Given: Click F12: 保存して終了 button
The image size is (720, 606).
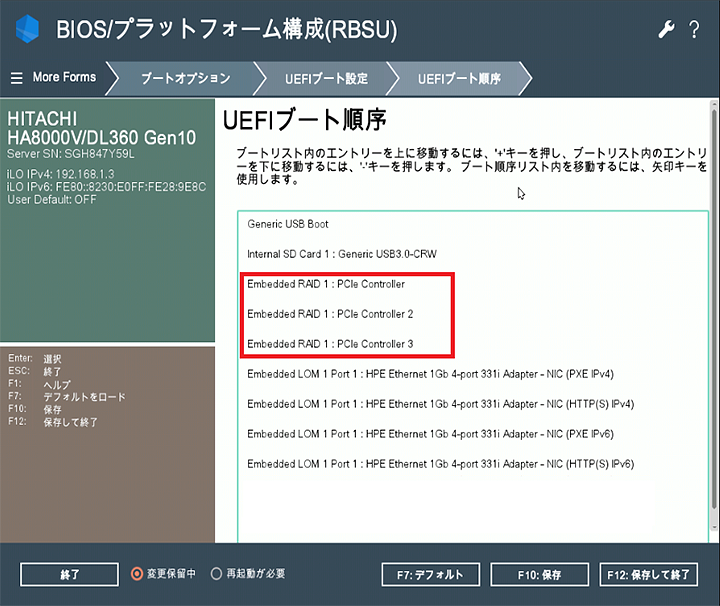Looking at the screenshot, I should [x=648, y=574].
